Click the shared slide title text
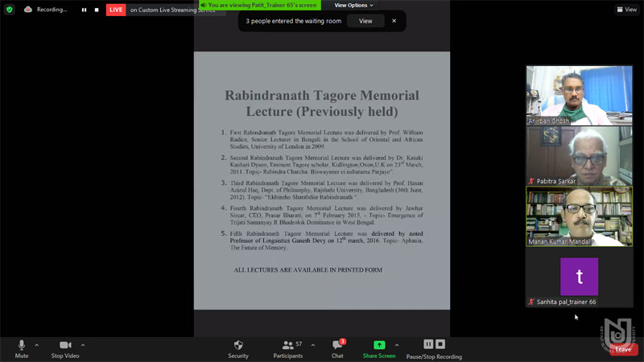 [x=321, y=103]
